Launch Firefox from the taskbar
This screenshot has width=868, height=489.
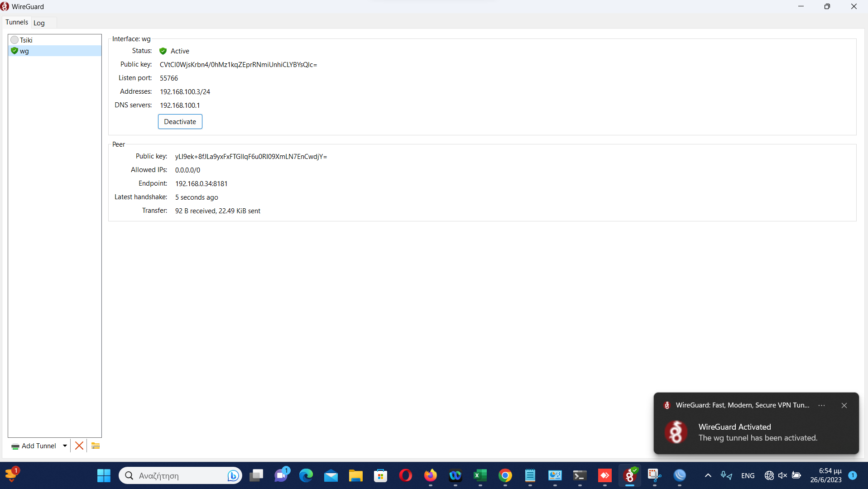coord(431,475)
